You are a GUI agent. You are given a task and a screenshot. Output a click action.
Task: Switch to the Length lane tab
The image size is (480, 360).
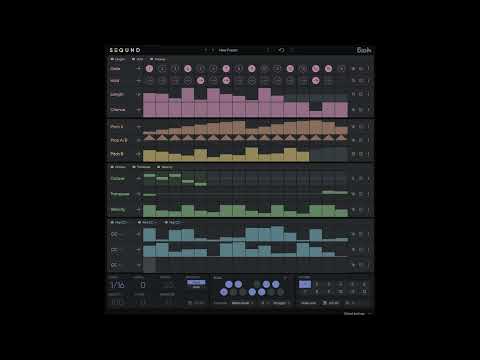coord(118,59)
